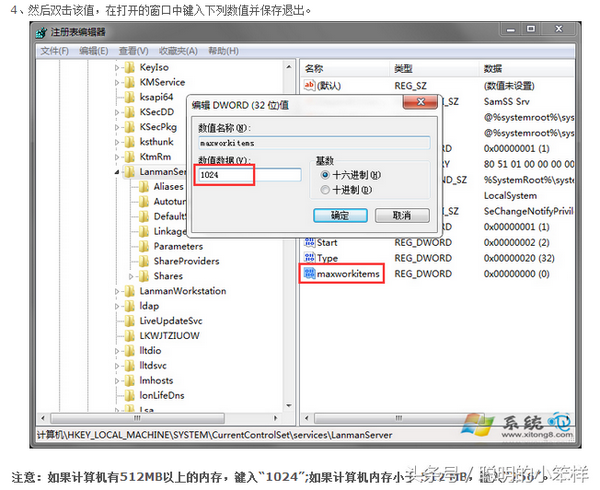Click the Type DWORD value icon

(x=309, y=258)
